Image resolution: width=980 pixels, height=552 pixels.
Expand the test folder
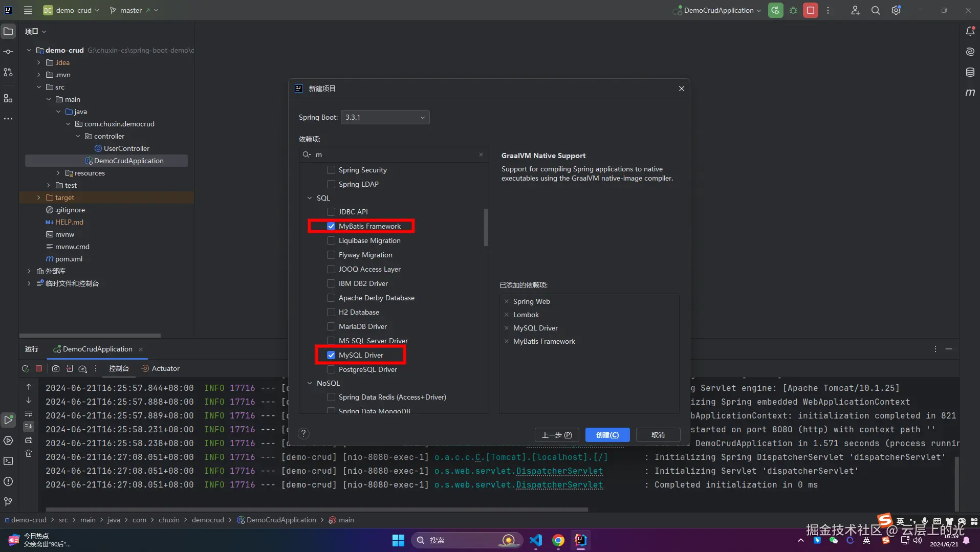point(49,185)
